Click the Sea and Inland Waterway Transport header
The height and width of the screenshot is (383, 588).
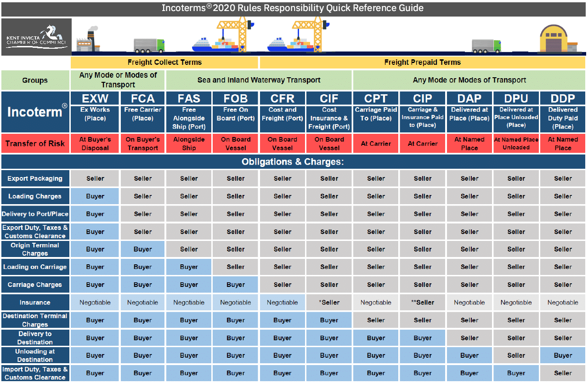pyautogui.click(x=259, y=80)
